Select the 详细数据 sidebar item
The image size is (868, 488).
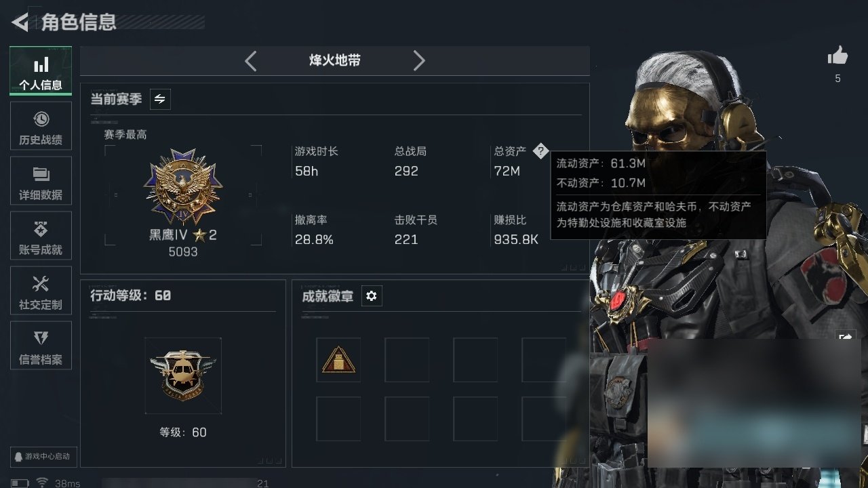pyautogui.click(x=41, y=181)
